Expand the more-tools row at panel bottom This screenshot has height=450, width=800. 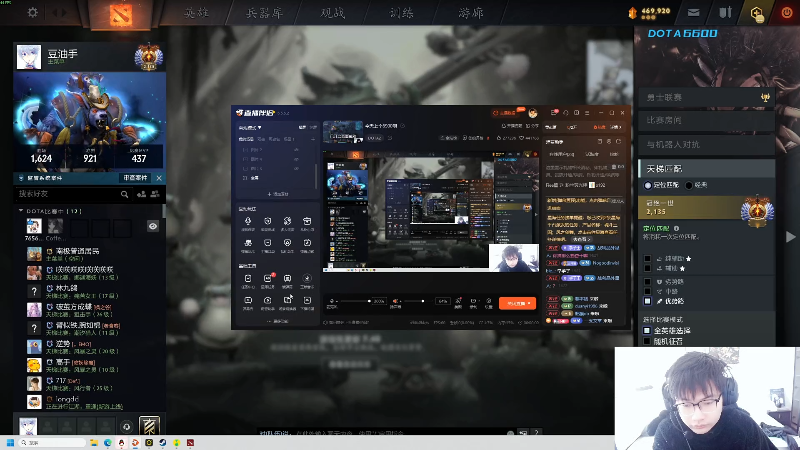pyautogui.click(x=277, y=321)
